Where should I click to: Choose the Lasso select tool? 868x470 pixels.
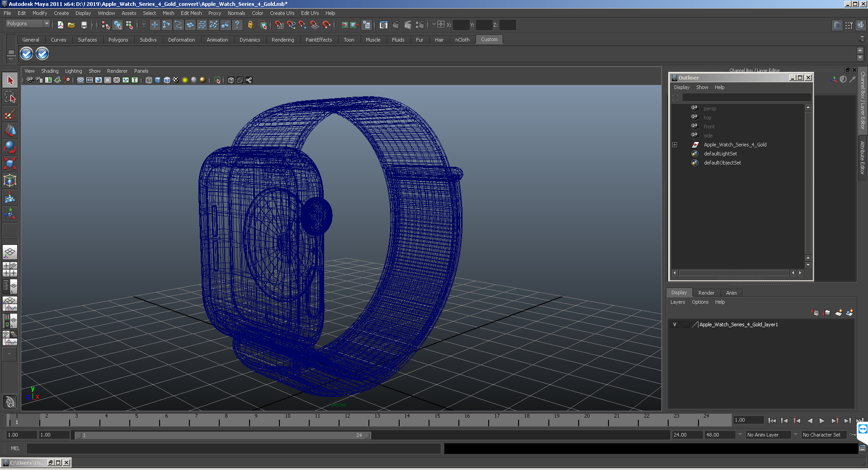10,97
